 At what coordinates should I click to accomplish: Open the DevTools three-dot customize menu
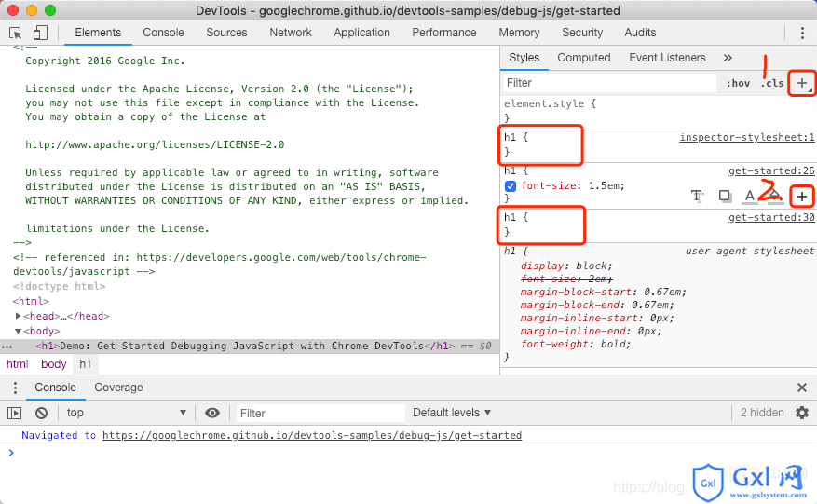[802, 33]
